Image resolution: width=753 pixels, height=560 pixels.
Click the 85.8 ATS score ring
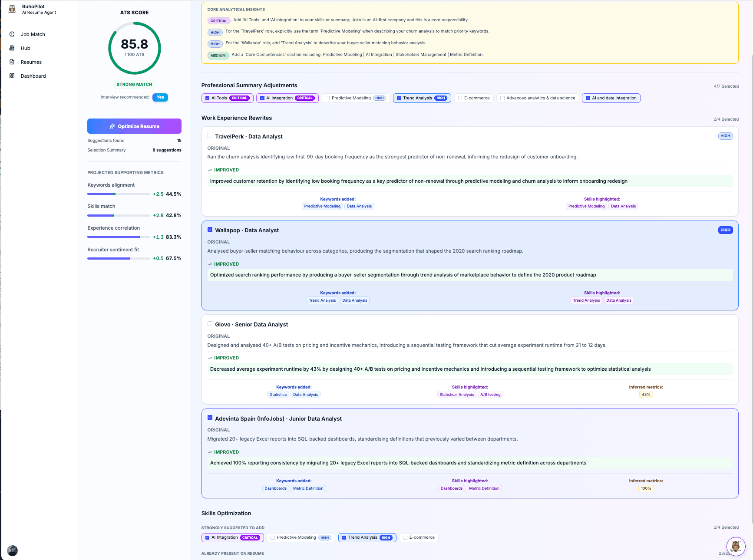coord(134,48)
